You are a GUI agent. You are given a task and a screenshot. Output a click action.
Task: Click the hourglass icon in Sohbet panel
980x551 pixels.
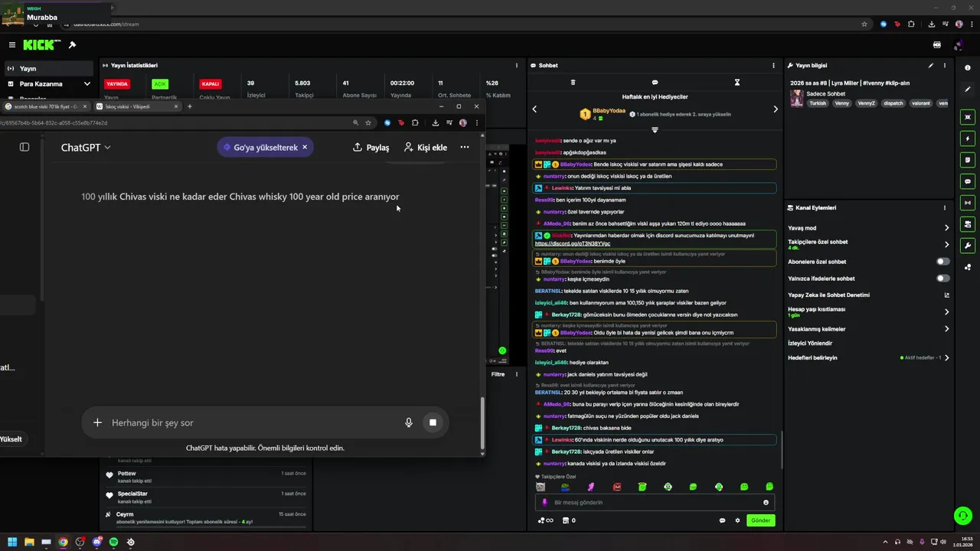pyautogui.click(x=737, y=82)
